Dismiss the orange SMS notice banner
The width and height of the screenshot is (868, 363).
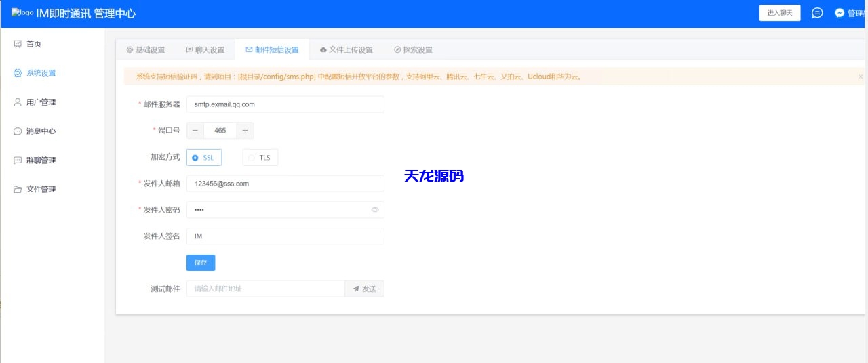tap(861, 77)
